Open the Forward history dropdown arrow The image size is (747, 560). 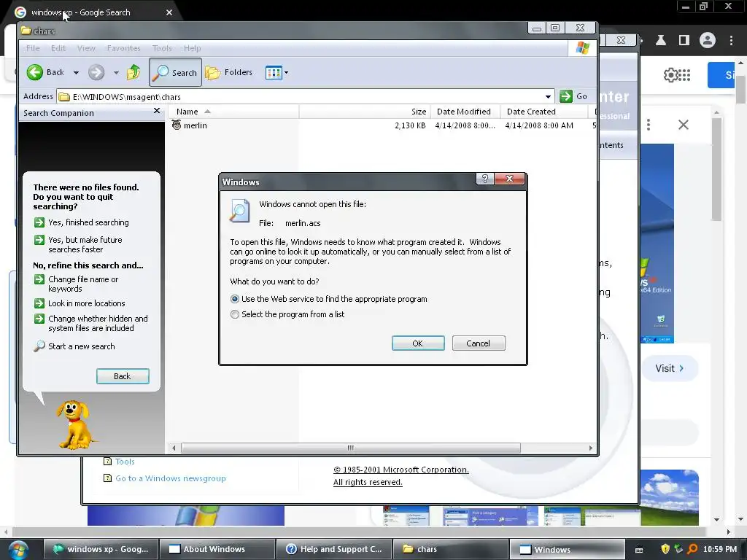tap(116, 73)
